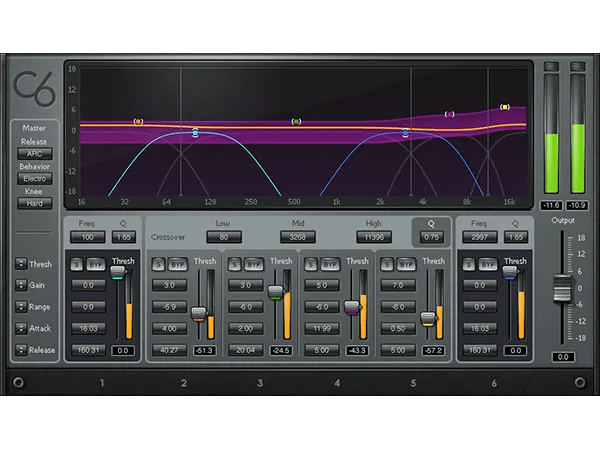
Task: Click the band 1 threshold slider handle
Action: pos(118,273)
